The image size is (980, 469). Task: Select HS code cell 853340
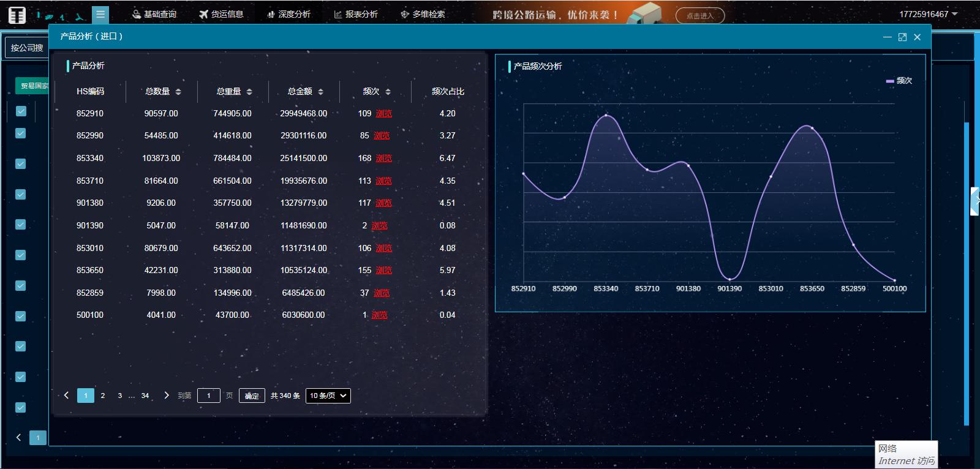[90, 159]
